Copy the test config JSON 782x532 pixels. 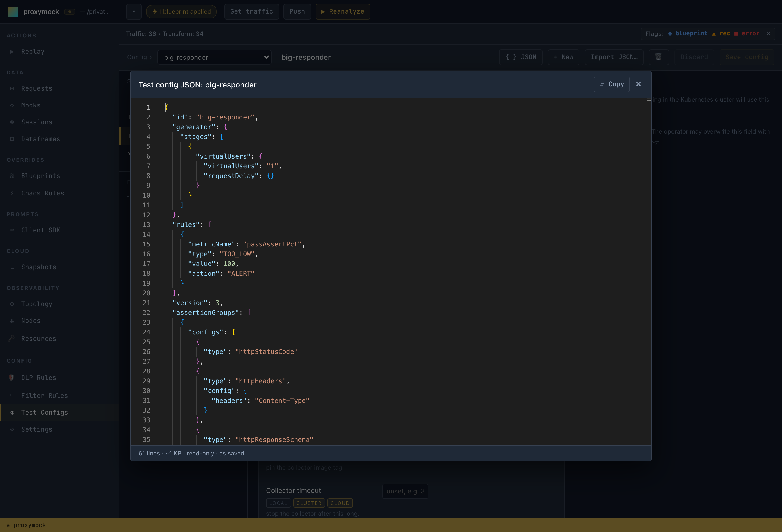pyautogui.click(x=611, y=84)
